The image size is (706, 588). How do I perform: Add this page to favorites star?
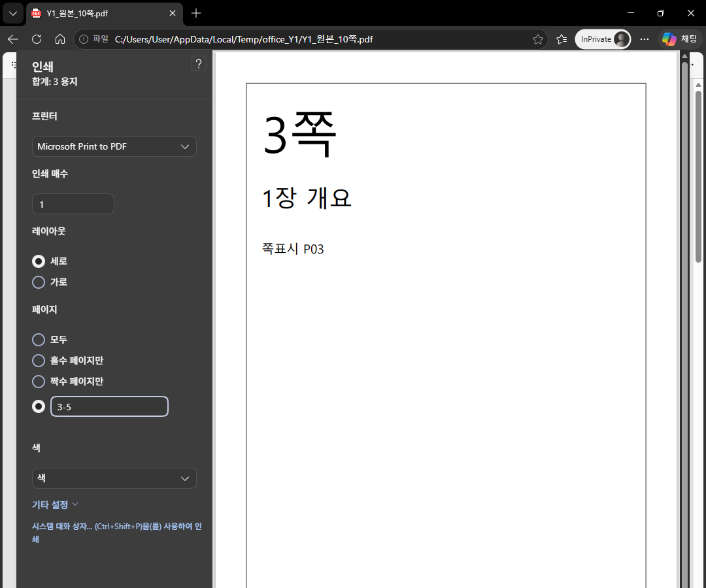tap(537, 39)
